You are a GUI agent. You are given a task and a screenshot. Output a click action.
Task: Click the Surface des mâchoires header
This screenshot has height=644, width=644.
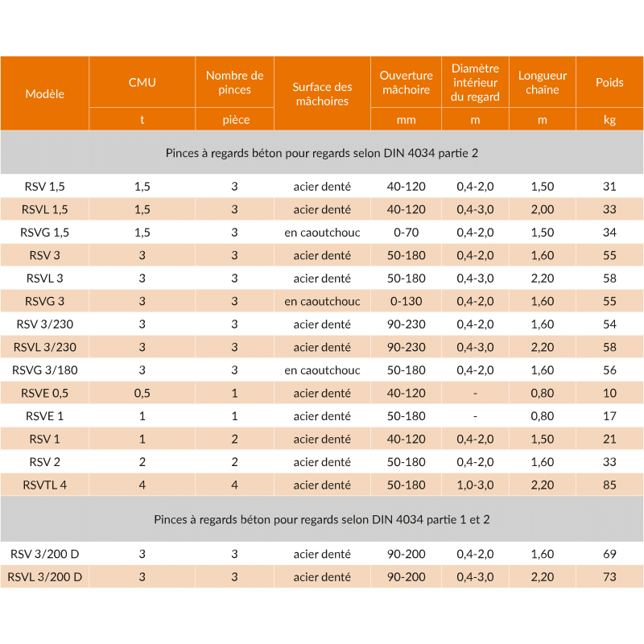(x=322, y=93)
